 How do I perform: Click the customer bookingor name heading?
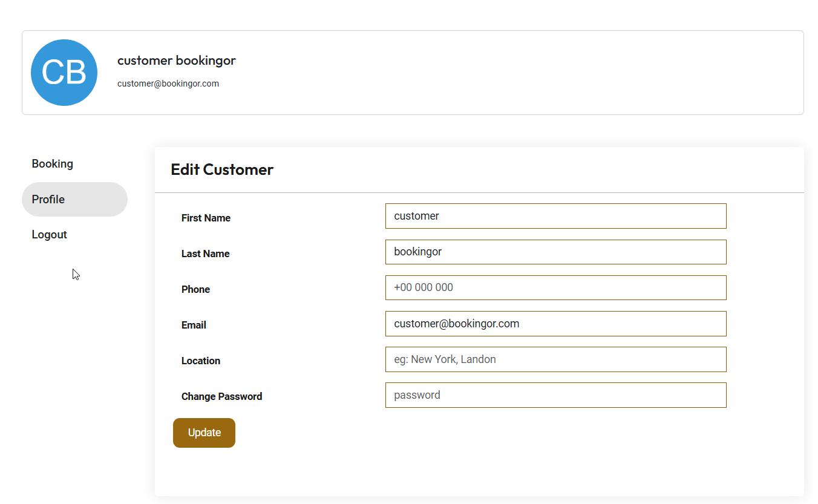(177, 61)
